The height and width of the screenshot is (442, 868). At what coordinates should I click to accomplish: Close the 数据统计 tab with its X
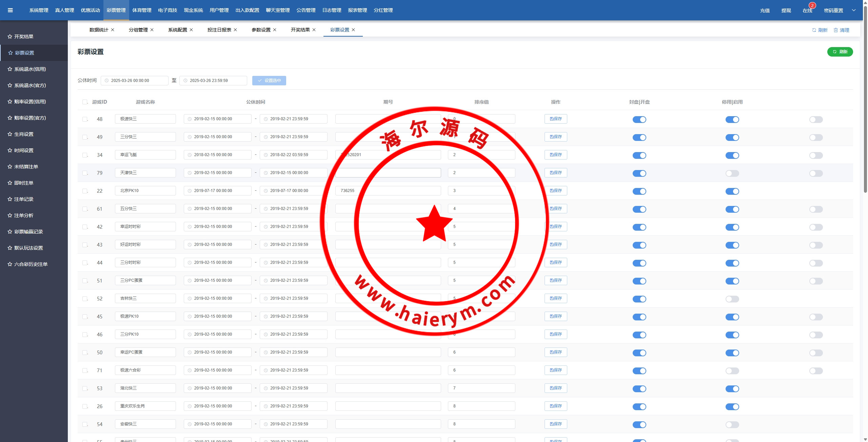[x=113, y=30]
